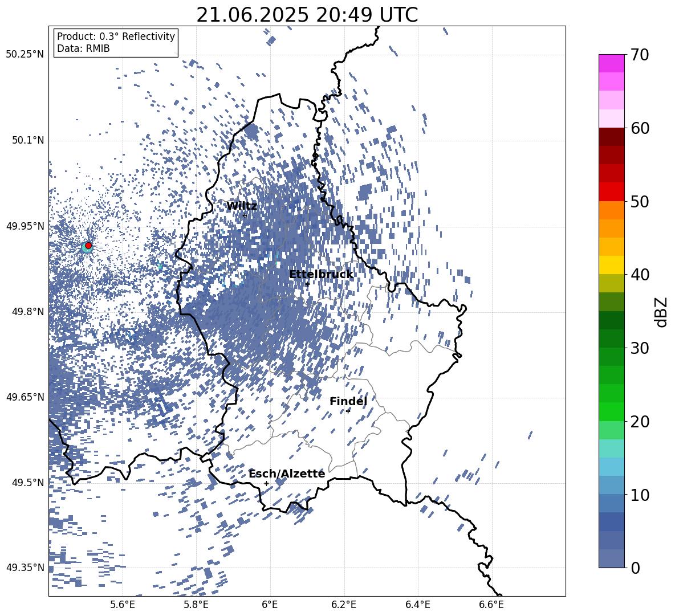Click the colorbar tick label 0

tap(635, 568)
